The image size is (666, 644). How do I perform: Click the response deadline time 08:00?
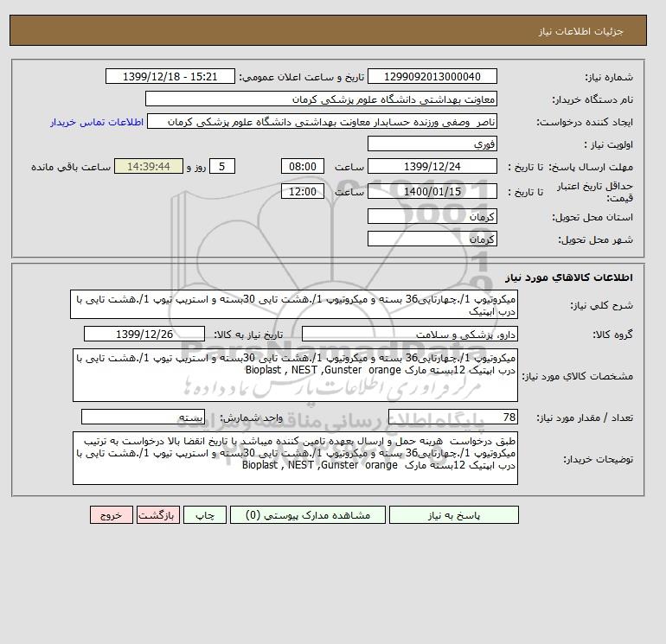[303, 166]
